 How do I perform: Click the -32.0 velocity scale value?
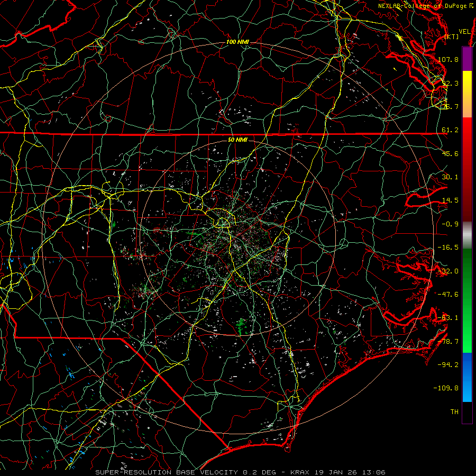click(x=448, y=271)
